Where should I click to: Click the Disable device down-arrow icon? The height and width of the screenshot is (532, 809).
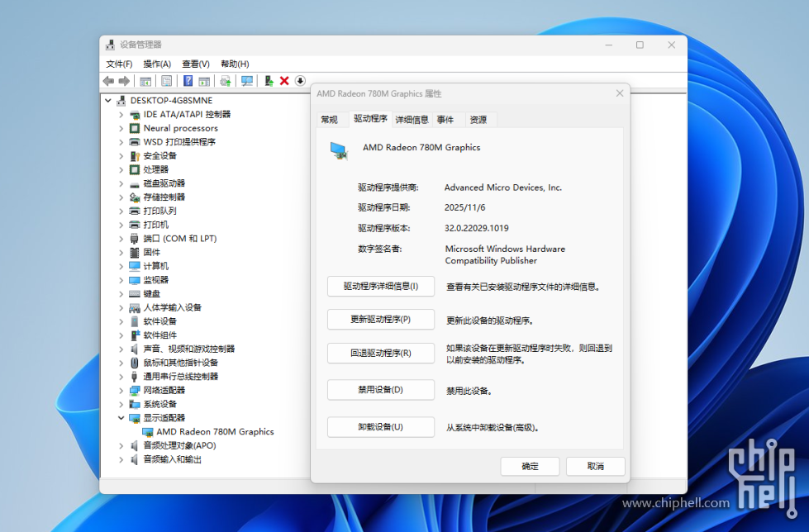[300, 80]
